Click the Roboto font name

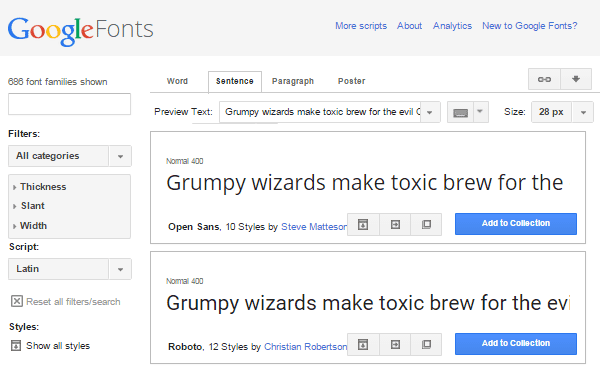[186, 347]
